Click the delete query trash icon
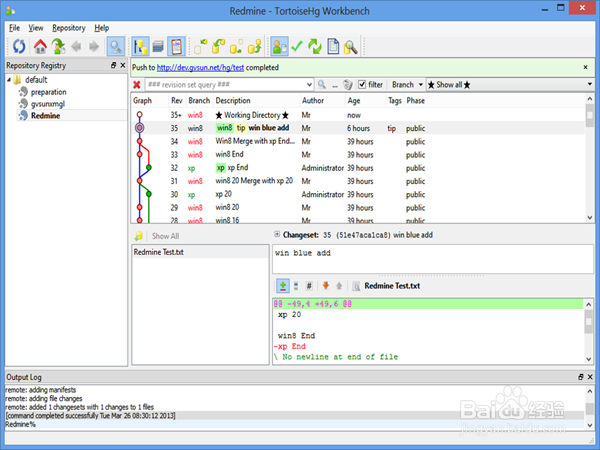 [347, 85]
